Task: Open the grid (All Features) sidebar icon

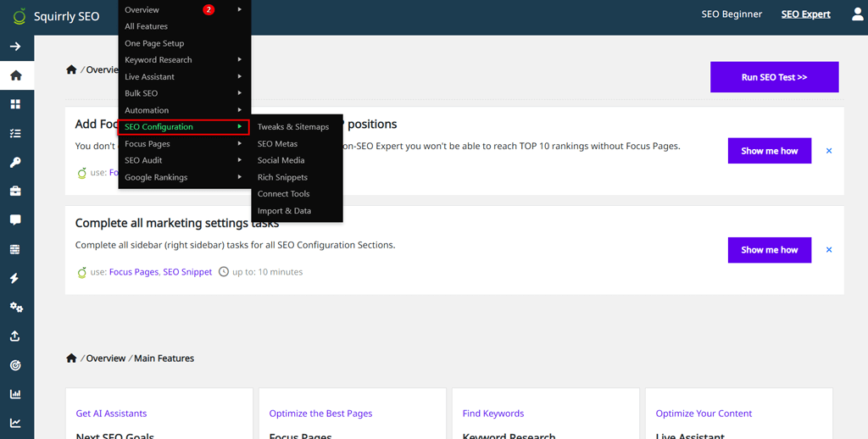Action: click(x=15, y=104)
